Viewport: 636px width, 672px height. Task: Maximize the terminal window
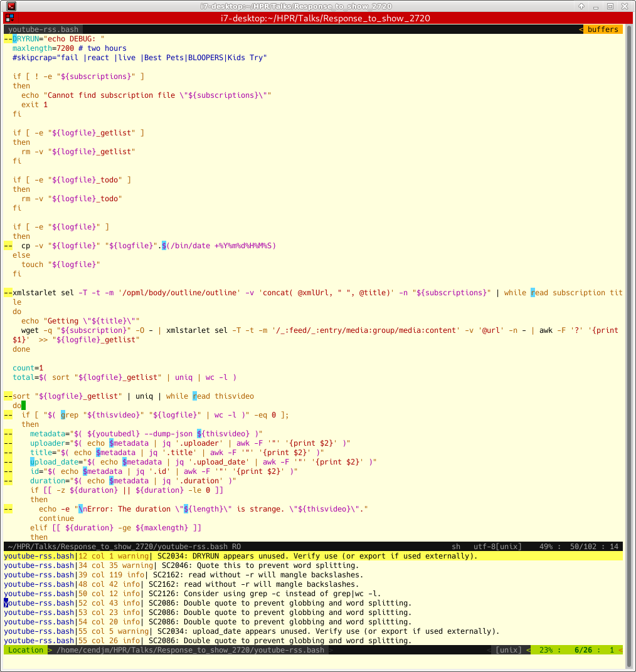coord(610,6)
